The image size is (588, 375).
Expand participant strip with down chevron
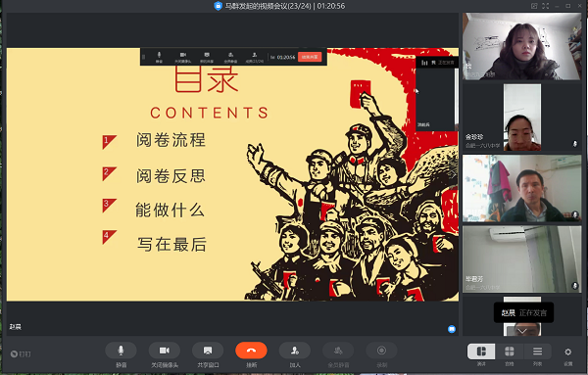point(522,331)
